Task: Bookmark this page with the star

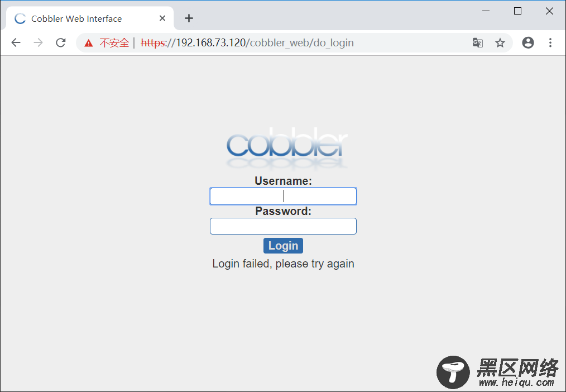Action: pyautogui.click(x=500, y=42)
